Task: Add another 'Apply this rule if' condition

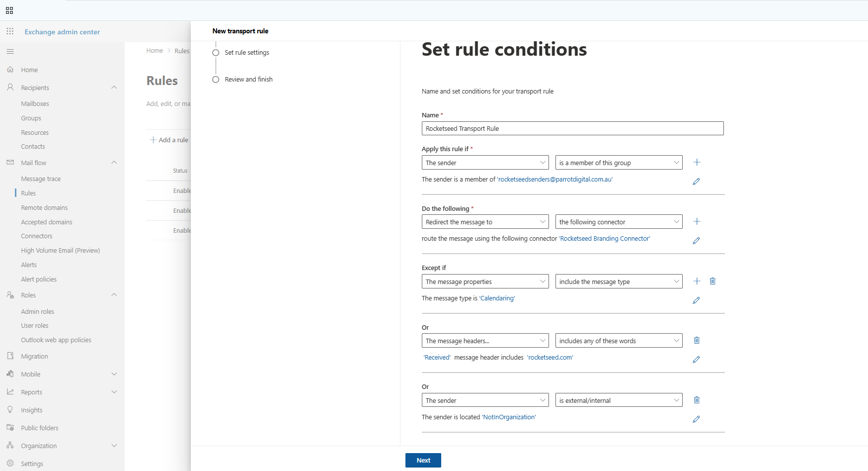Action: 697,163
